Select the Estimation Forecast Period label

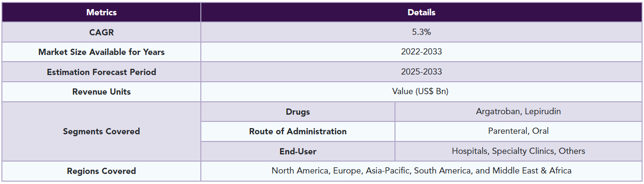point(101,72)
